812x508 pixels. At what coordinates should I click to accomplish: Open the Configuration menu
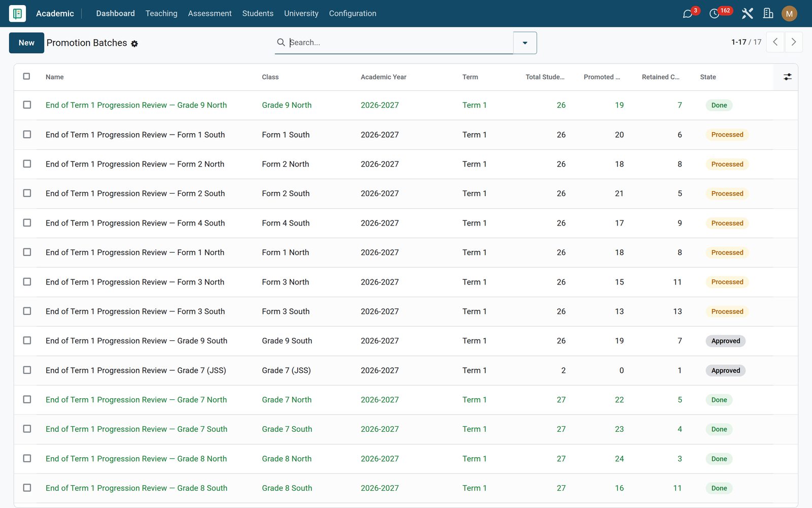(353, 14)
